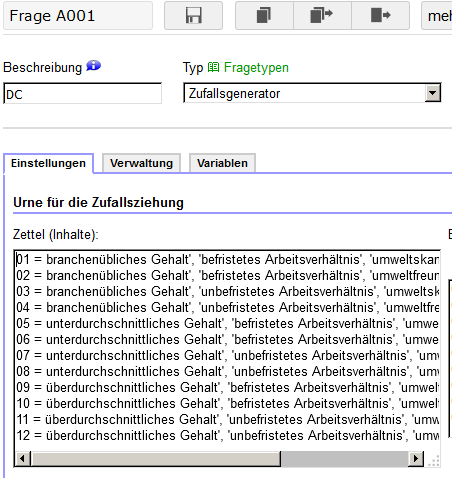Click the dropdown arrow of Typ selector
Screen dimensions: 452x478
[x=432, y=93]
